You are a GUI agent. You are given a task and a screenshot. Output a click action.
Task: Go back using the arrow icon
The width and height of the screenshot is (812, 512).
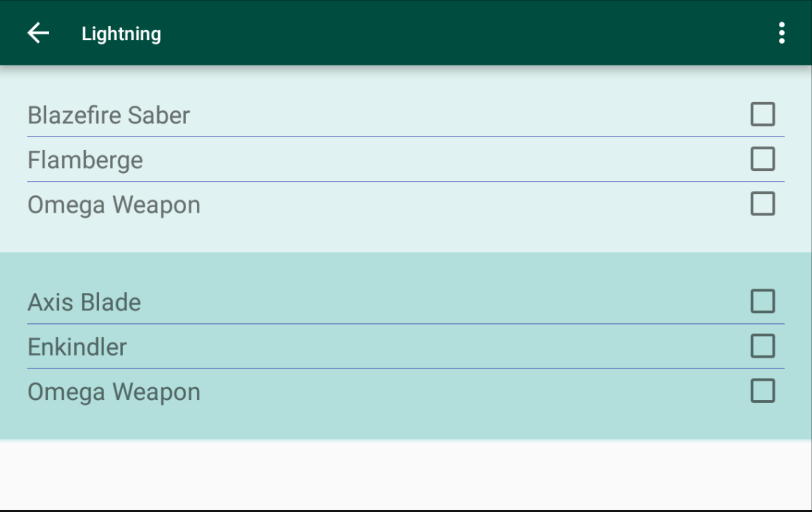38,33
